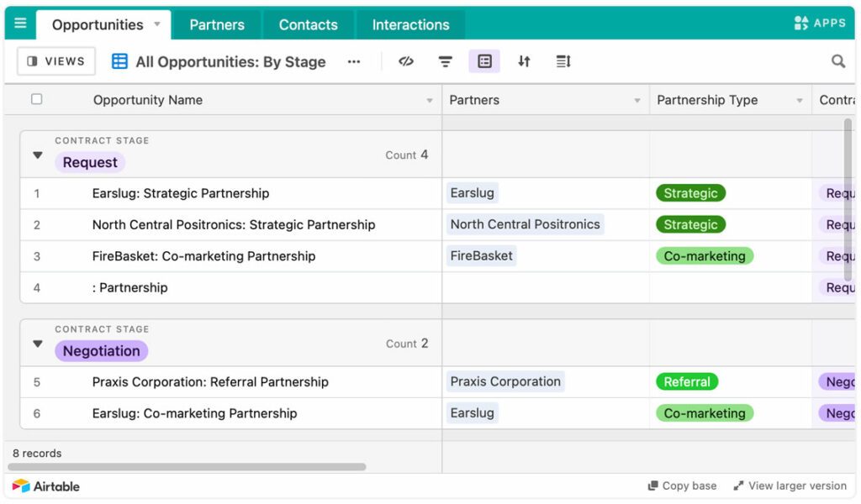
Task: Select "Praxis Corporation: Referral Partnership" cell
Action: [x=230, y=381]
